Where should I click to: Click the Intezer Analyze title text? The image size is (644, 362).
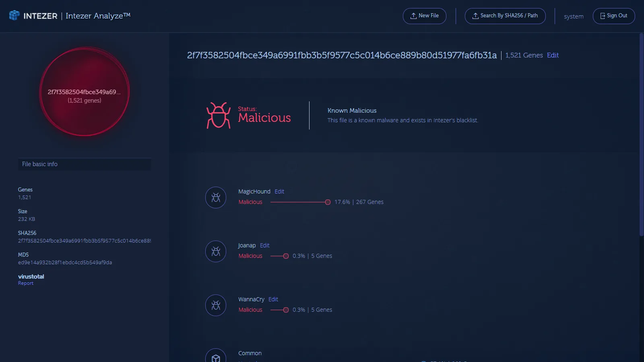tap(98, 16)
